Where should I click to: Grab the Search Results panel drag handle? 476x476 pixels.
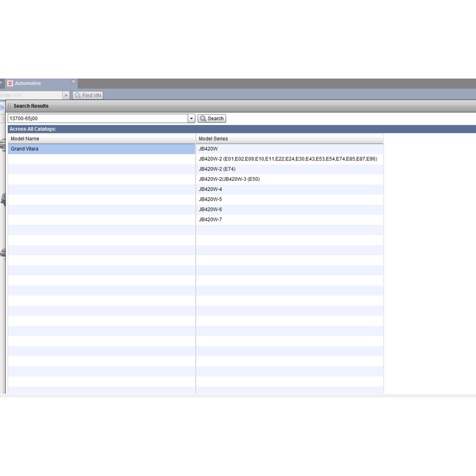10,106
